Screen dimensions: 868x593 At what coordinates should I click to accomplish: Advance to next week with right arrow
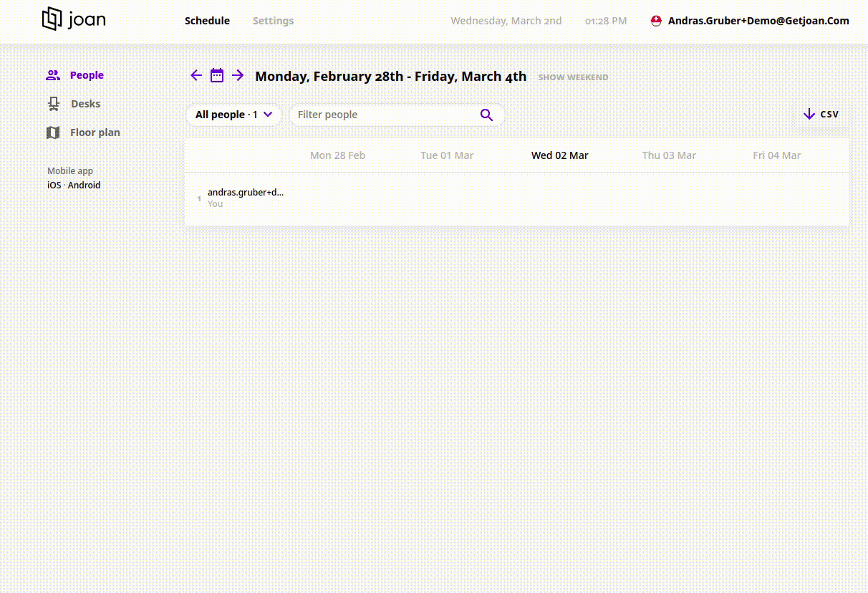pyautogui.click(x=238, y=75)
